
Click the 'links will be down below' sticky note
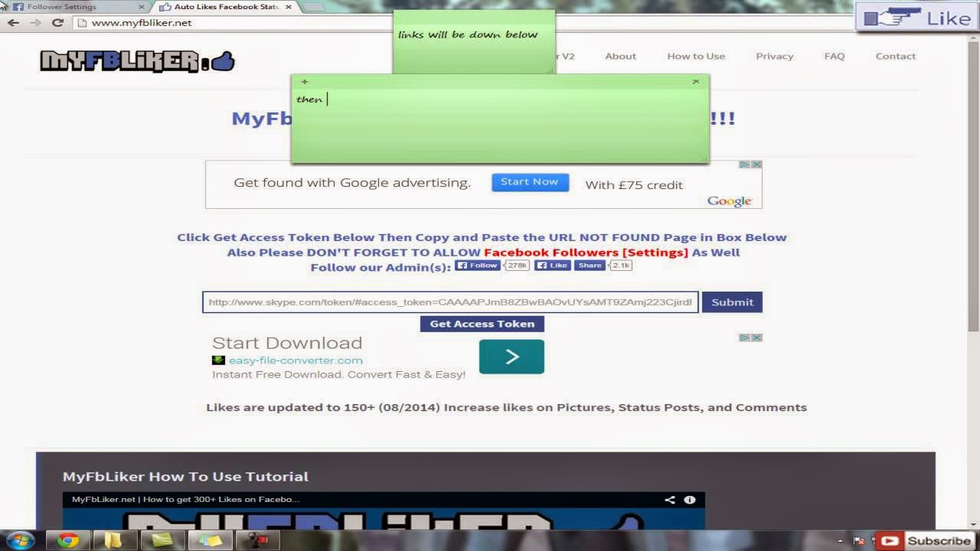[474, 41]
